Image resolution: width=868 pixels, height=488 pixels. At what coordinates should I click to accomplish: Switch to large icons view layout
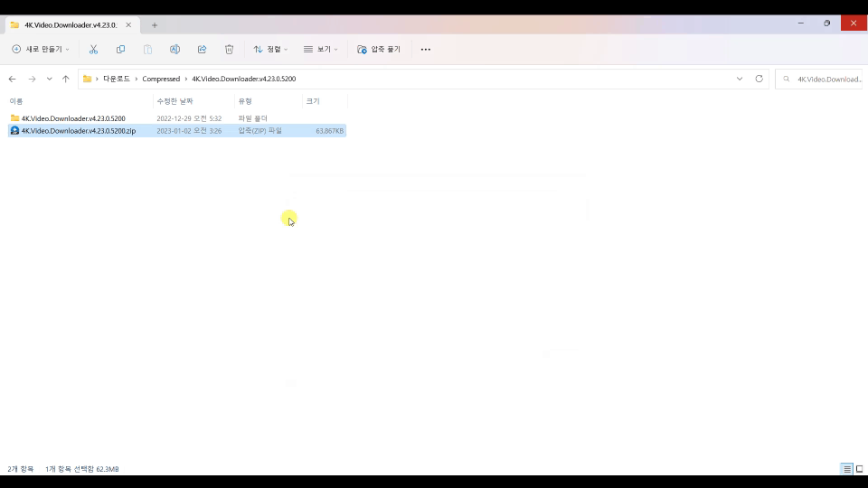click(860, 469)
